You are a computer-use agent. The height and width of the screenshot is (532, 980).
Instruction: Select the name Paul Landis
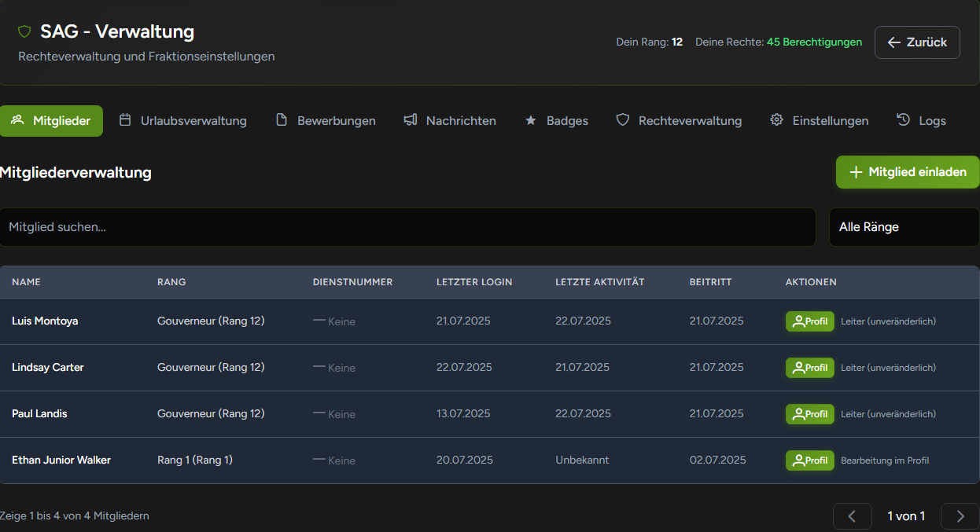tap(39, 414)
